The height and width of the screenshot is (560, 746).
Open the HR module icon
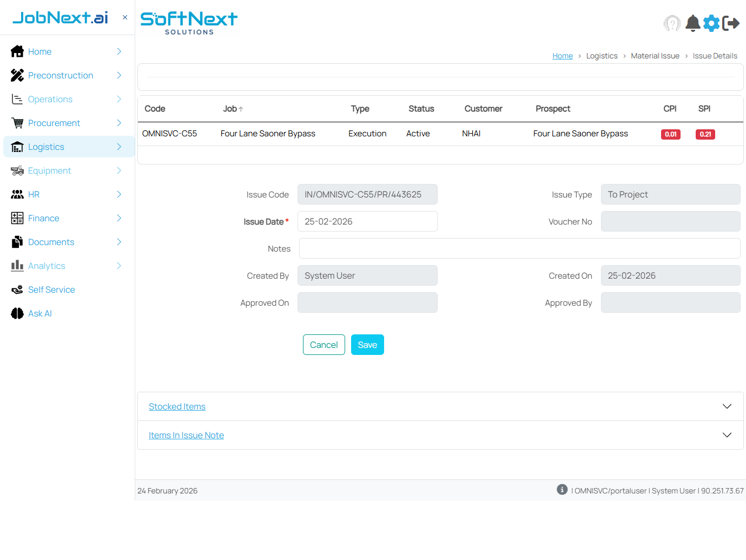tap(17, 194)
